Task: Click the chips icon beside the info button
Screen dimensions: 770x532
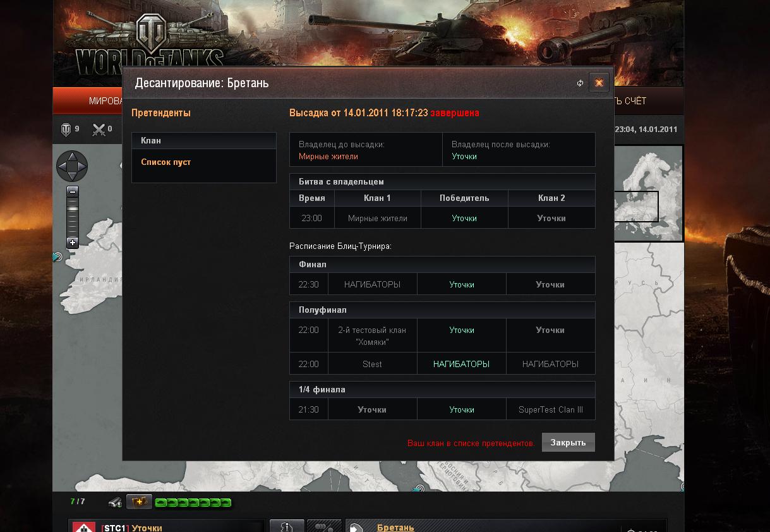Action: 324,527
